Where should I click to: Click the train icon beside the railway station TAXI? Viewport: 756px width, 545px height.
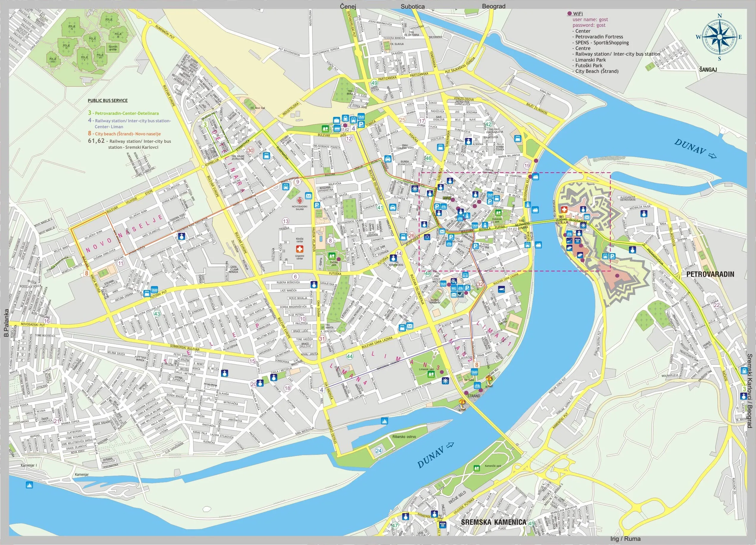click(345, 118)
